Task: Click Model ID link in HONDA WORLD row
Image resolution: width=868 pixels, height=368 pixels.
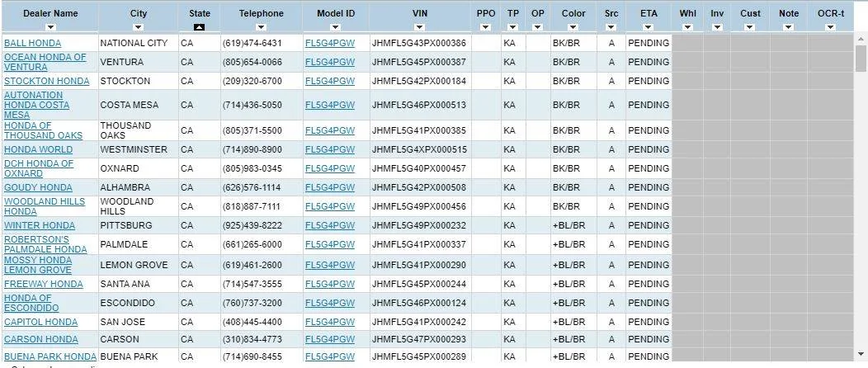Action: tap(330, 149)
